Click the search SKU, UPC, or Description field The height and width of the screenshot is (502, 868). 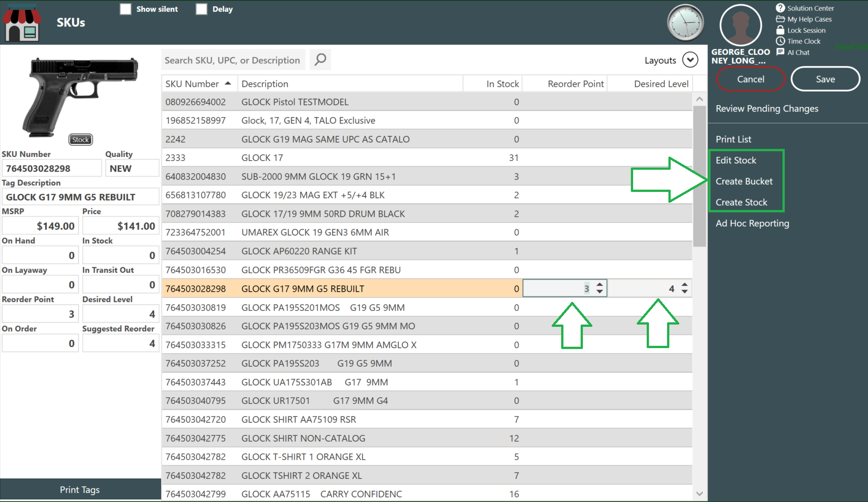pyautogui.click(x=233, y=60)
